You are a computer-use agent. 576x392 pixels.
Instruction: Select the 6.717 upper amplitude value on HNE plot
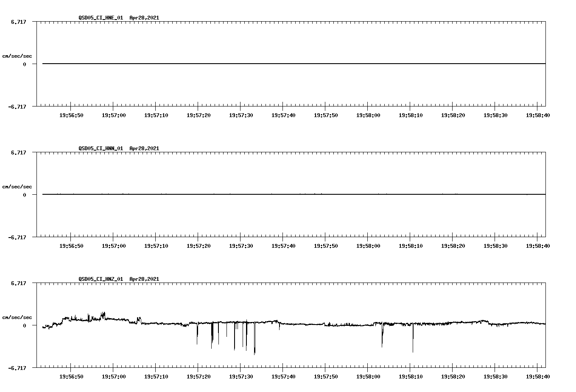pyautogui.click(x=18, y=21)
